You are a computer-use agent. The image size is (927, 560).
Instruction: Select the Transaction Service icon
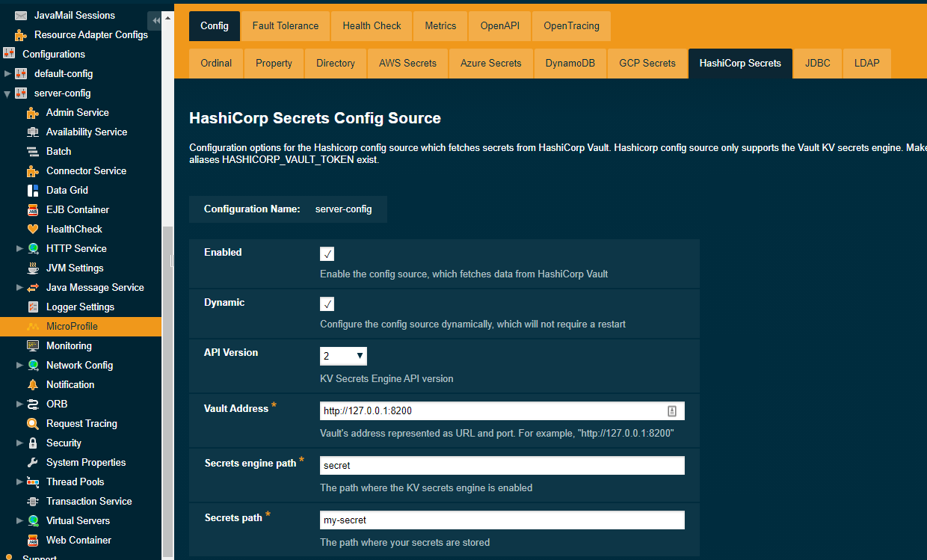pyautogui.click(x=33, y=501)
